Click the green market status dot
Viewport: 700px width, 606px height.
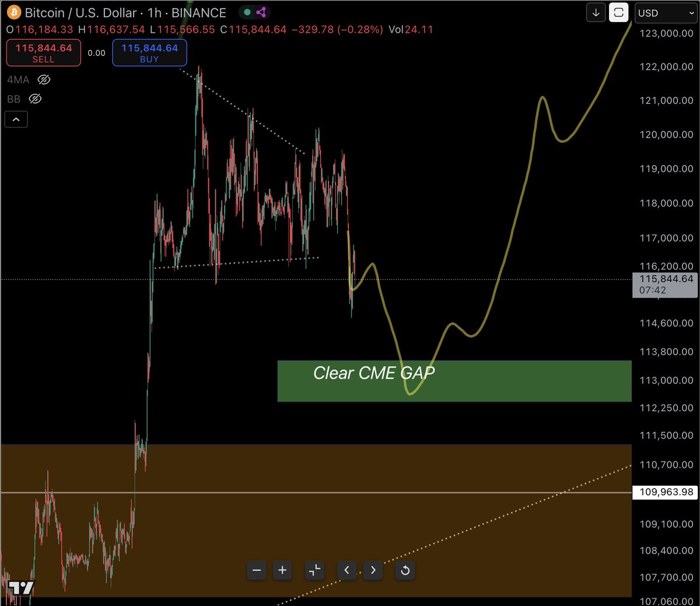coord(247,12)
